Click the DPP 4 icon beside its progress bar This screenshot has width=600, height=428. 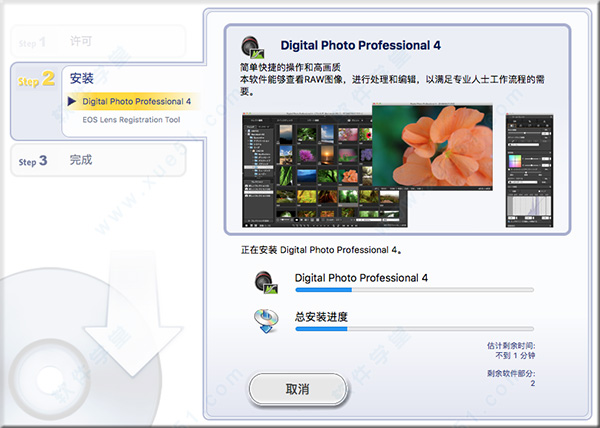click(x=266, y=283)
